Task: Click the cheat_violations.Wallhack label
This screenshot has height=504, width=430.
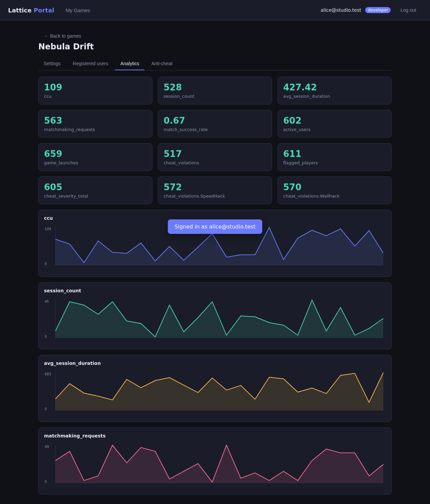Action: pyautogui.click(x=311, y=196)
